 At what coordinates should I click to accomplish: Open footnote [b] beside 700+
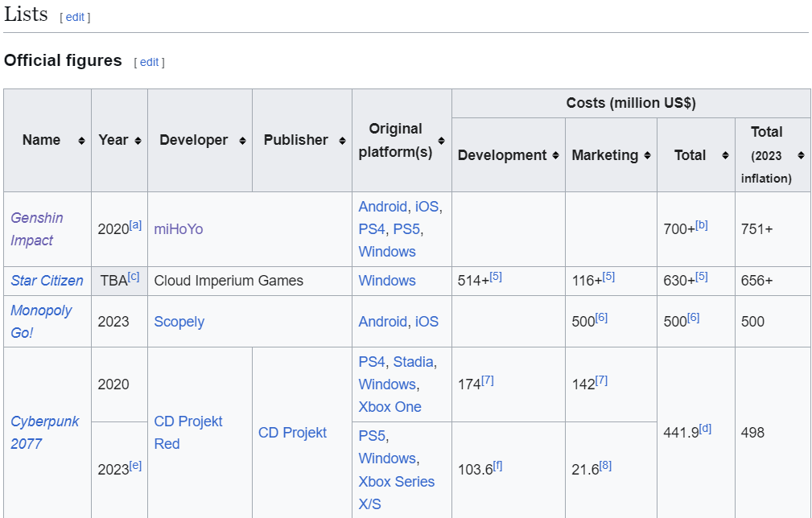701,225
